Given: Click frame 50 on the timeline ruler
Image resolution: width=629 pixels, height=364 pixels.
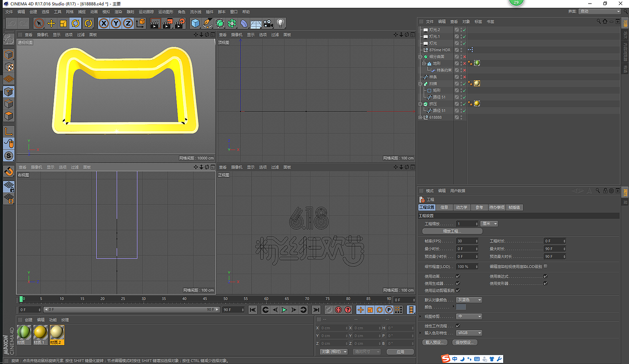Looking at the screenshot, I should [225, 299].
